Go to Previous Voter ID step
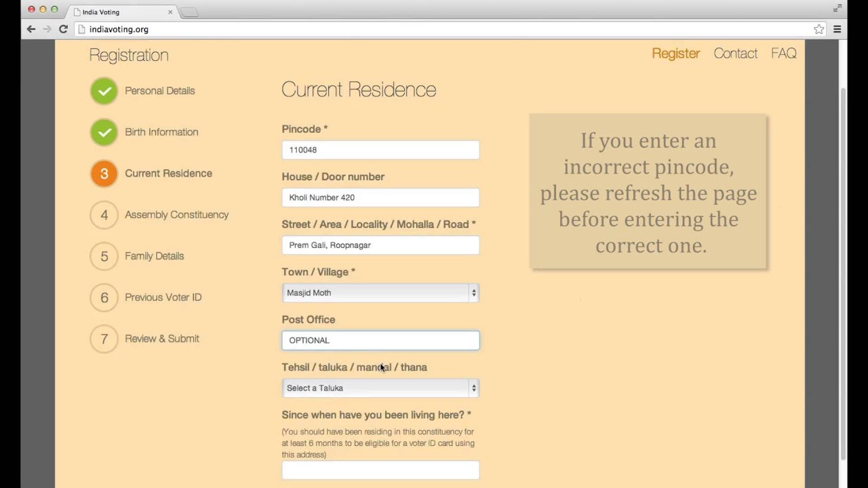Image resolution: width=868 pixels, height=488 pixels. [163, 298]
